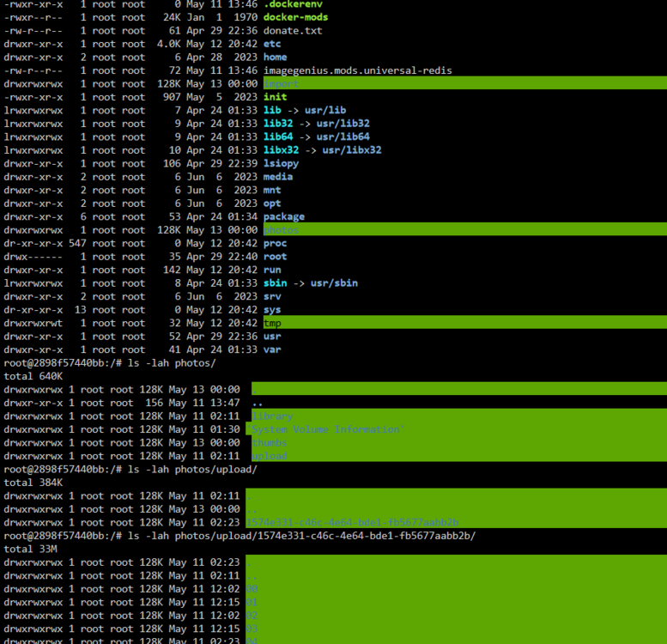The height and width of the screenshot is (644, 667).
Task: Click the sys directory name
Action: click(x=272, y=310)
